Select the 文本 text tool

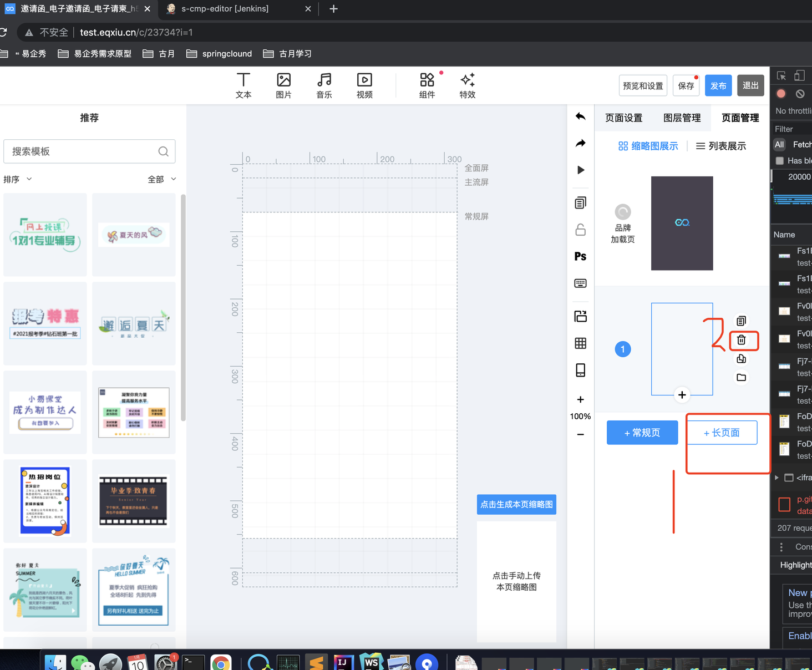pyautogui.click(x=243, y=85)
